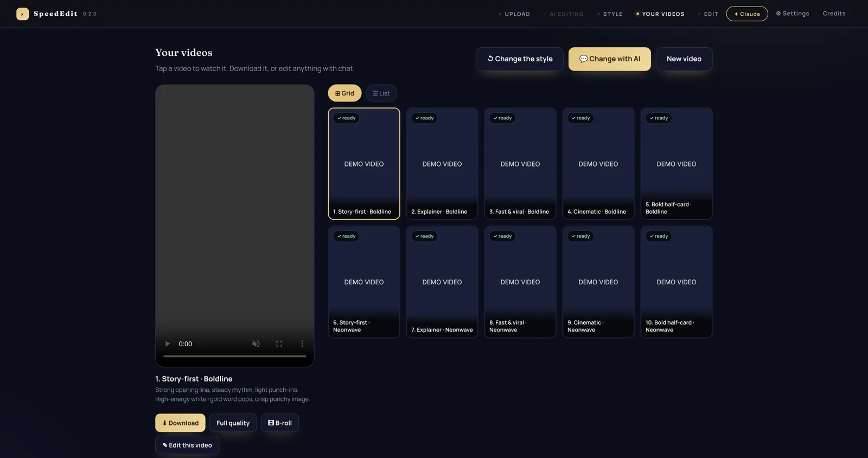Open the AI Editing step
Viewport: 868px width, 458px height.
pos(564,14)
